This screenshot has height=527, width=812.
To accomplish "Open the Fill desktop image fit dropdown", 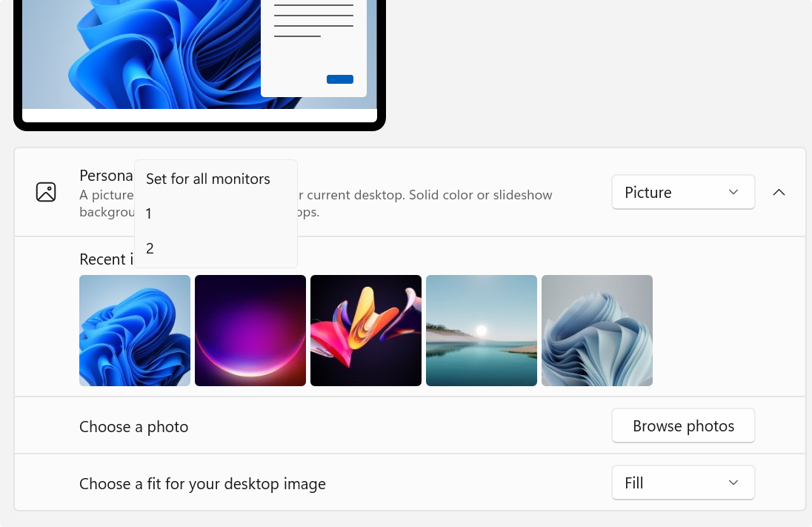I will pyautogui.click(x=682, y=483).
